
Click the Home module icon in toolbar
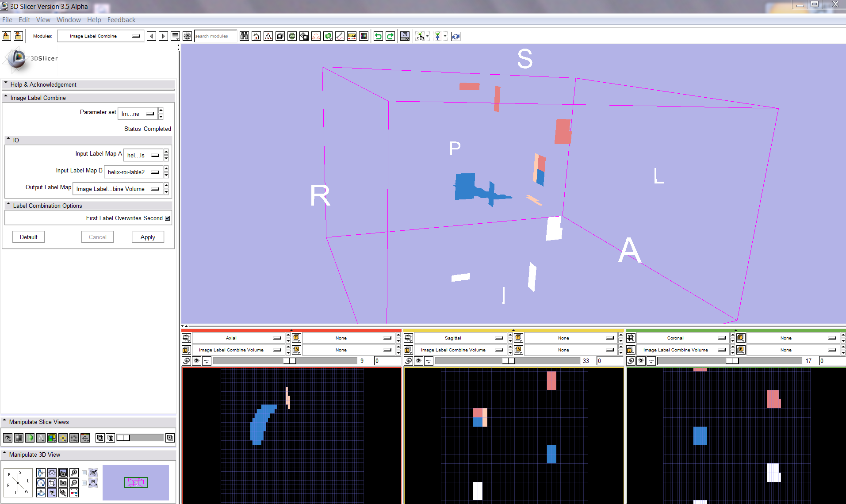[256, 36]
